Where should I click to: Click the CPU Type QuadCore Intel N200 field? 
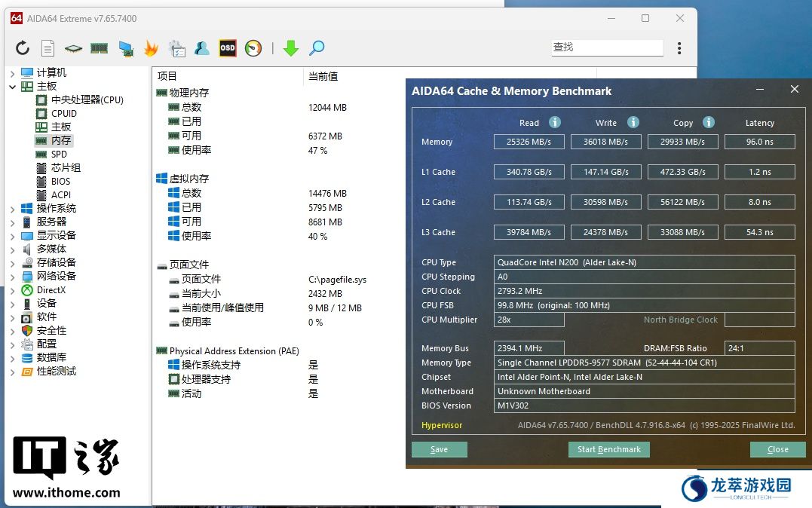pos(644,262)
